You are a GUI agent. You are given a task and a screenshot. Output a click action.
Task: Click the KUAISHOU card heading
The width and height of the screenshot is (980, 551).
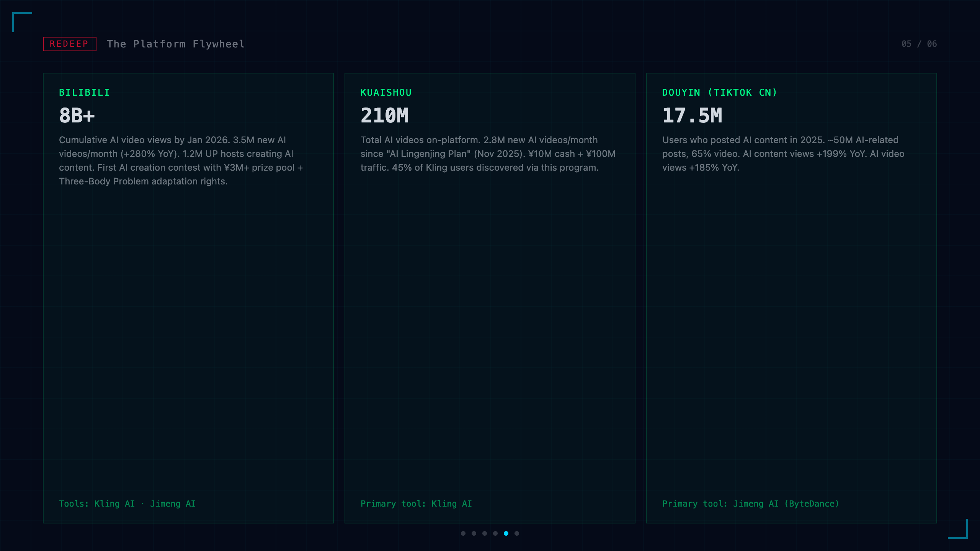point(386,93)
